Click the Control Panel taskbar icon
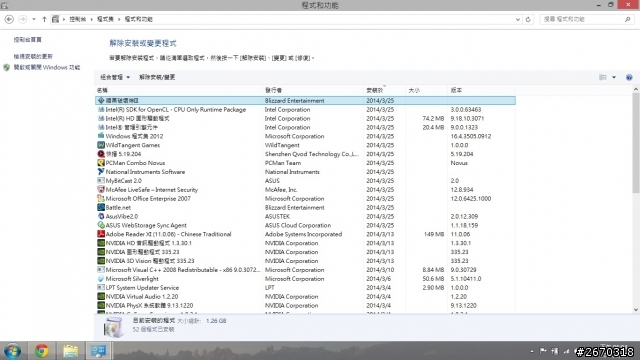Image resolution: width=640 pixels, height=360 pixels. click(98, 351)
